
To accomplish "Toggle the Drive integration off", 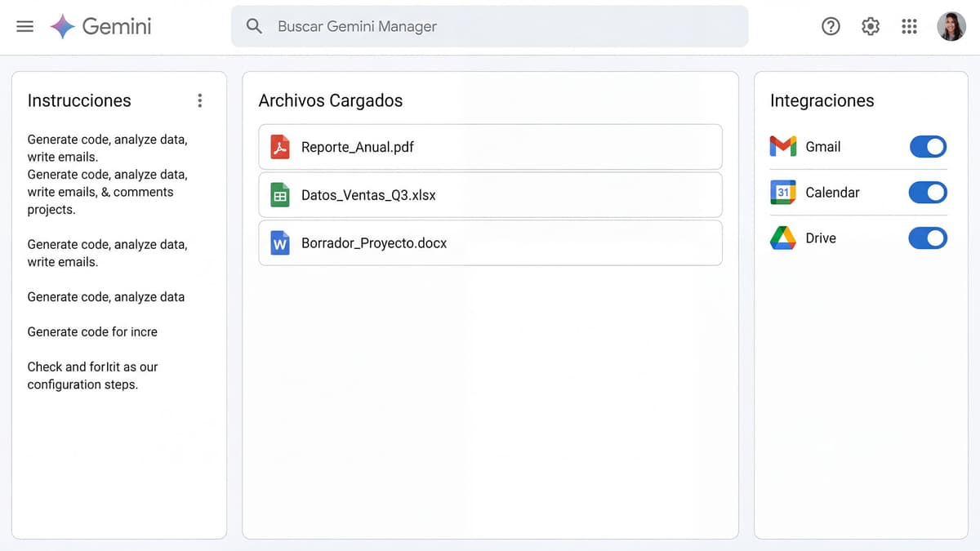I will pos(928,238).
